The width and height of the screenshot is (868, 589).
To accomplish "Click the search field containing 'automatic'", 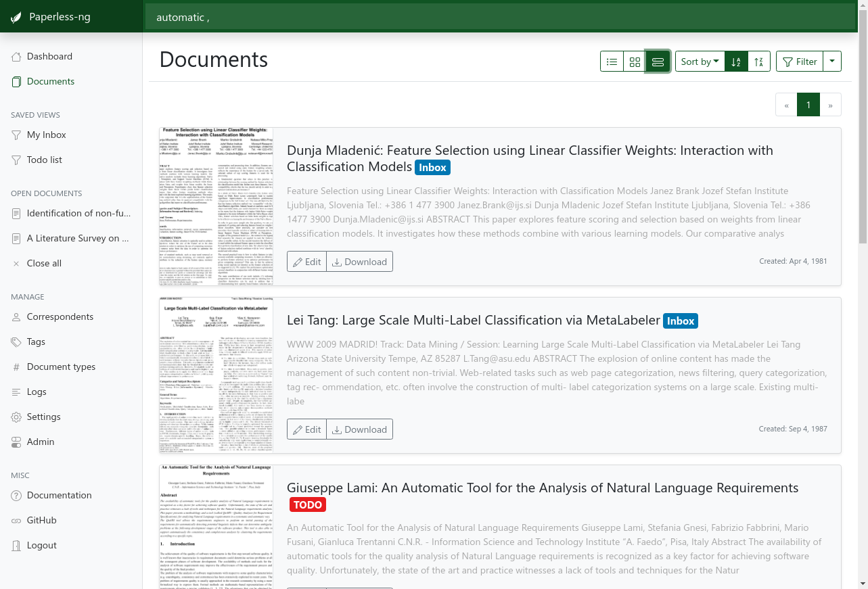I will click(x=501, y=17).
